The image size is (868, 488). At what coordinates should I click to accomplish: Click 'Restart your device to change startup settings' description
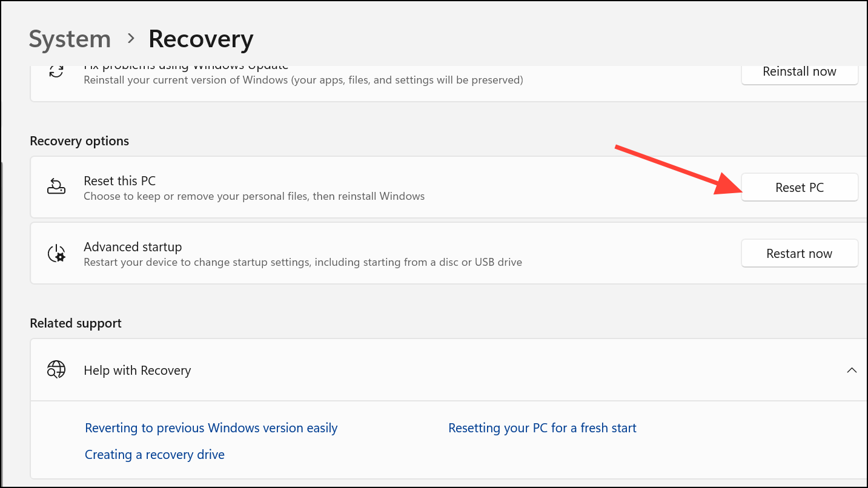pos(303,262)
